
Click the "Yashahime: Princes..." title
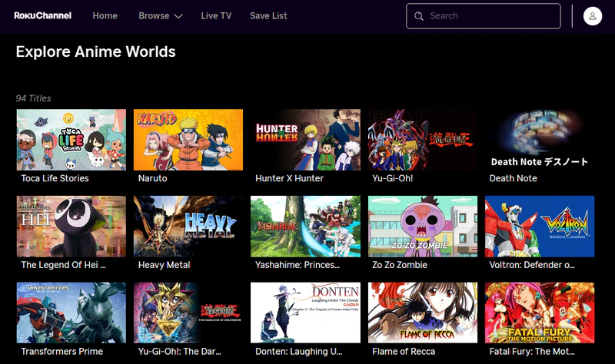coord(298,265)
